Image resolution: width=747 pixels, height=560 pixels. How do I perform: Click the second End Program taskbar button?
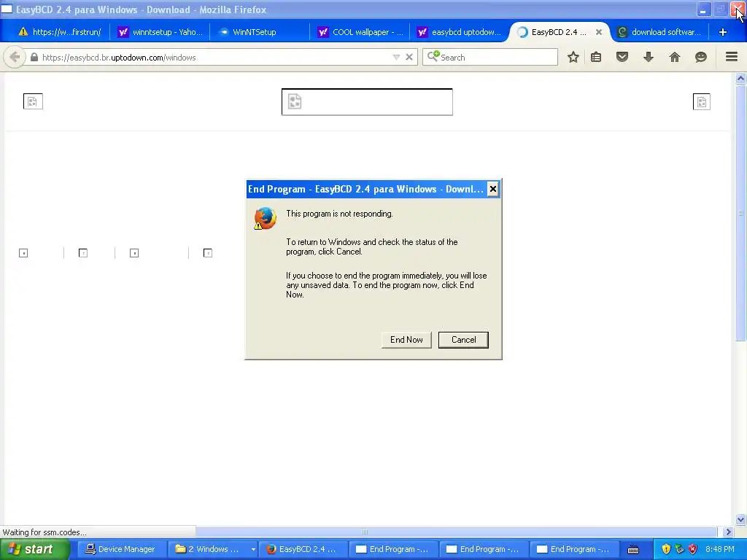(x=483, y=549)
